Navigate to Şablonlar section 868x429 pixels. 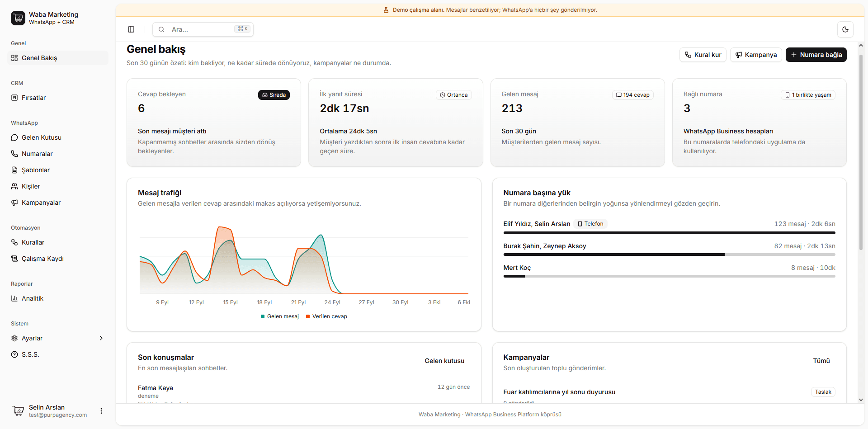58,170
